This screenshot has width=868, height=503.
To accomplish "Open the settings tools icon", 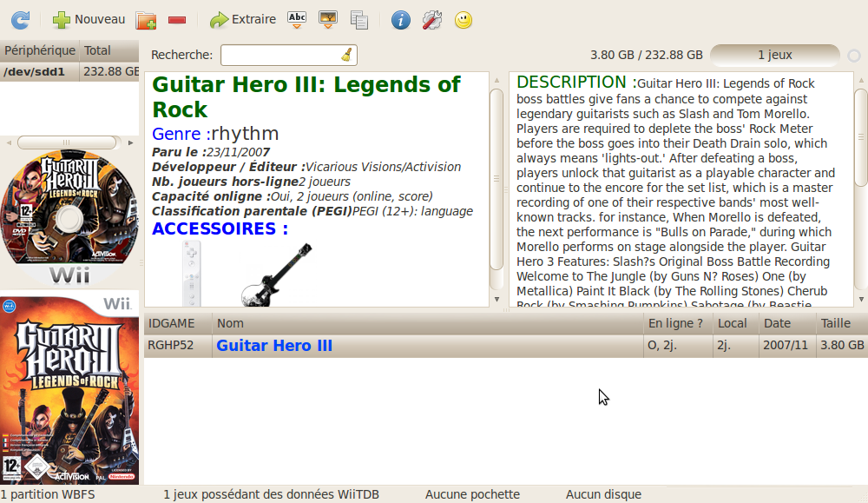I will 431,20.
